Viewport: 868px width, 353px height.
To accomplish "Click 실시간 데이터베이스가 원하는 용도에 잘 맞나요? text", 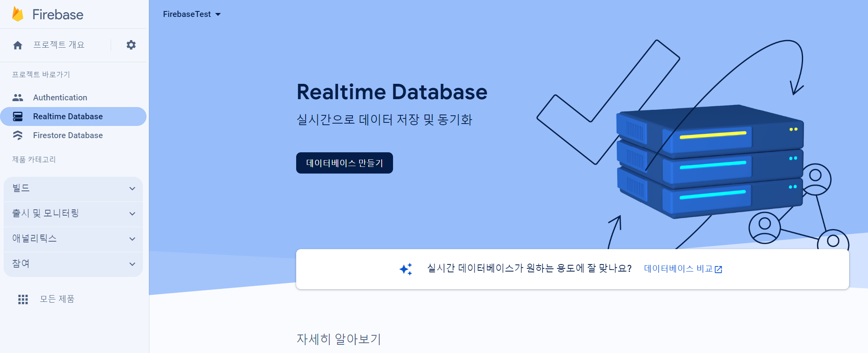I will point(529,269).
